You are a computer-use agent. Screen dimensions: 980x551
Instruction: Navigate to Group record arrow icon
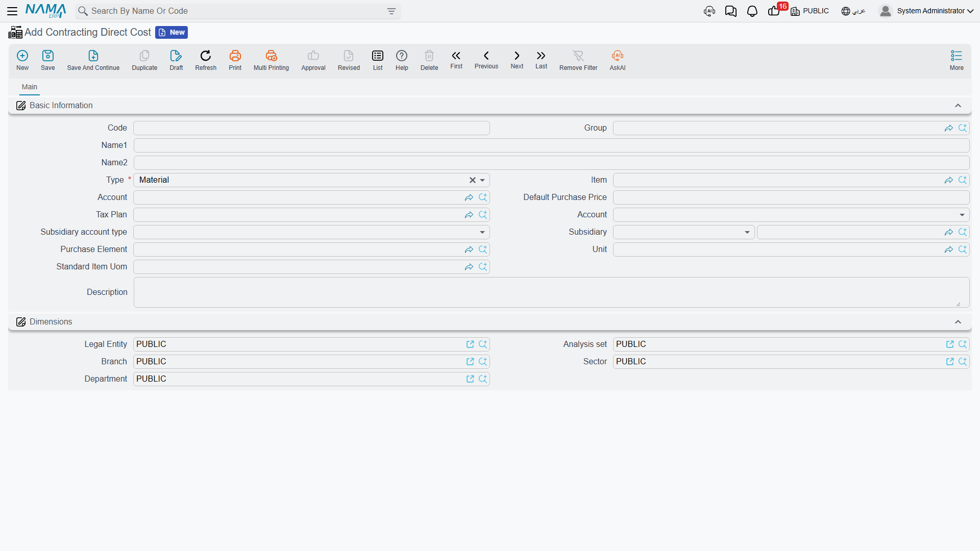pos(949,128)
